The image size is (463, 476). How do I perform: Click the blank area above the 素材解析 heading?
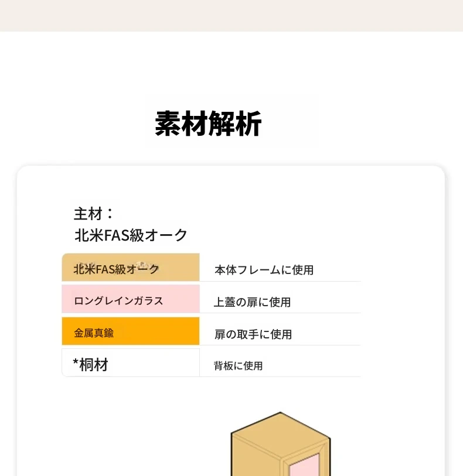tap(231, 64)
